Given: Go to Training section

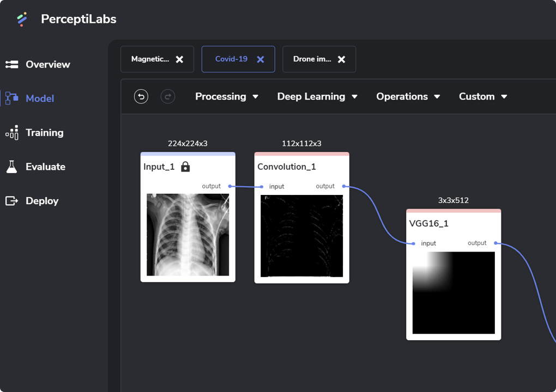Looking at the screenshot, I should point(45,132).
